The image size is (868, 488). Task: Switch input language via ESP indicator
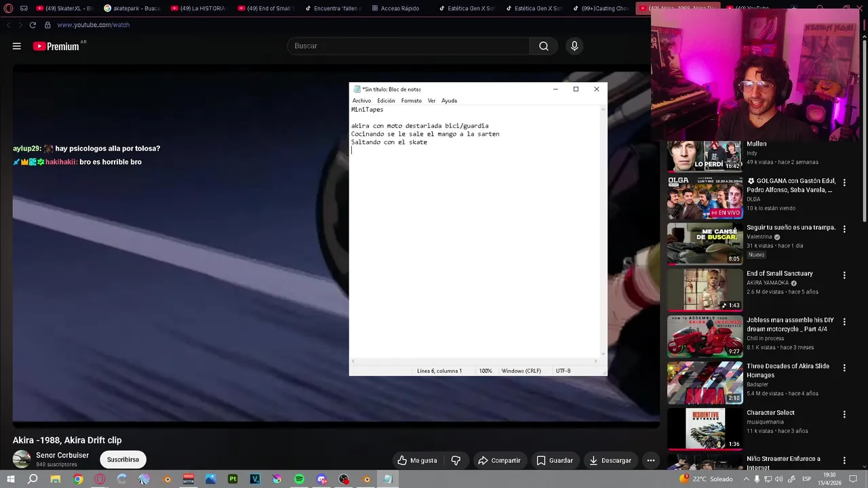point(806,479)
